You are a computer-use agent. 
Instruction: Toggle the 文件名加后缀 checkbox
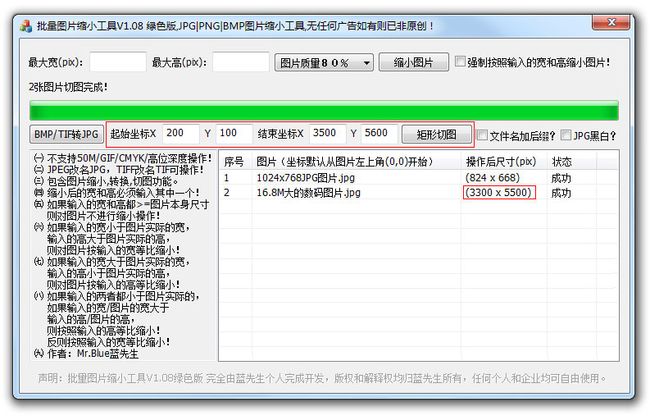tap(483, 135)
